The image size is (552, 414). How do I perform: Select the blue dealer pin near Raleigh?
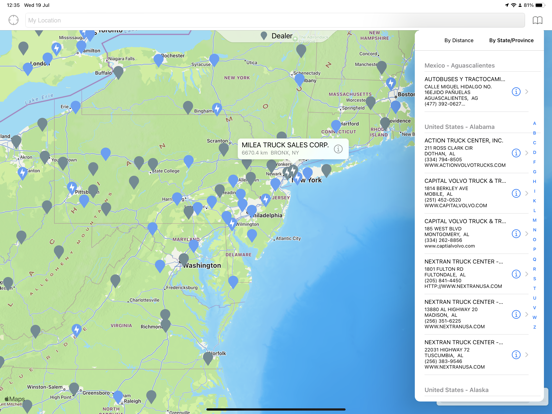coord(118,397)
